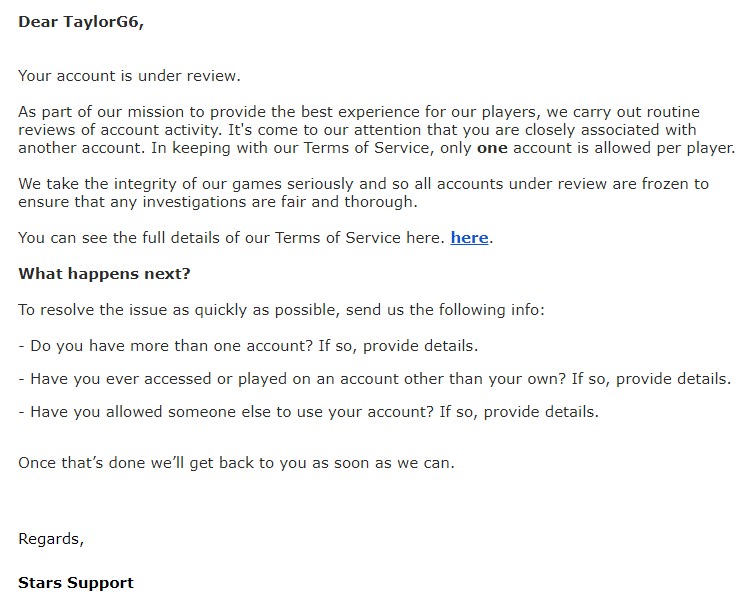The height and width of the screenshot is (602, 745).
Task: Open the Terms of Service "here" link
Action: (469, 237)
